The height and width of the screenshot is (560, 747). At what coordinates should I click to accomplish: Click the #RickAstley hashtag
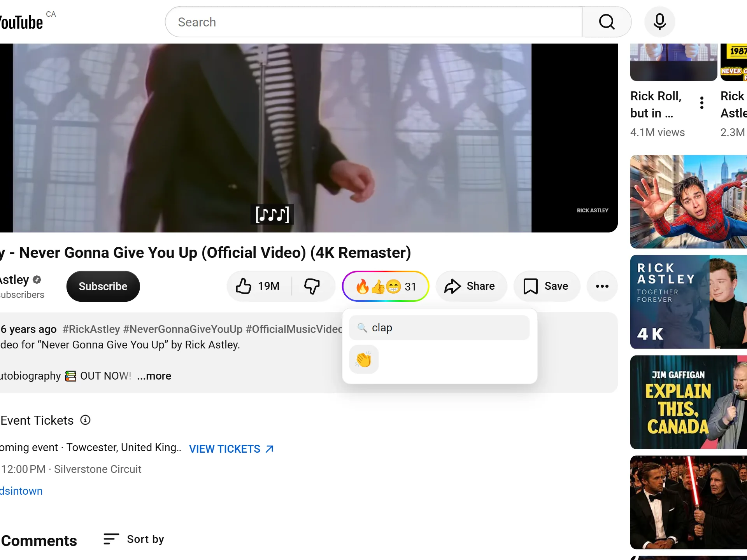tap(91, 329)
